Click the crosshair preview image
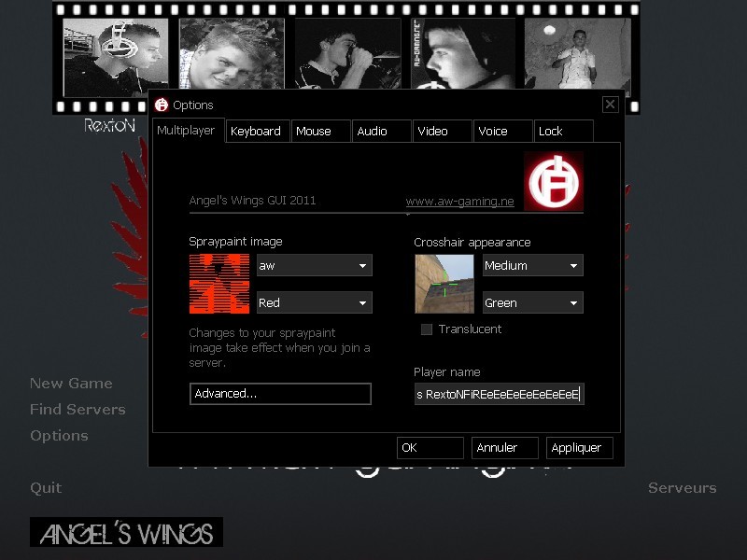 (444, 284)
